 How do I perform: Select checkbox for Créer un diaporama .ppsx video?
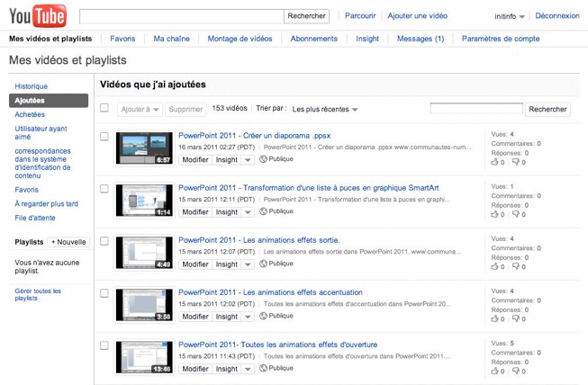104,137
